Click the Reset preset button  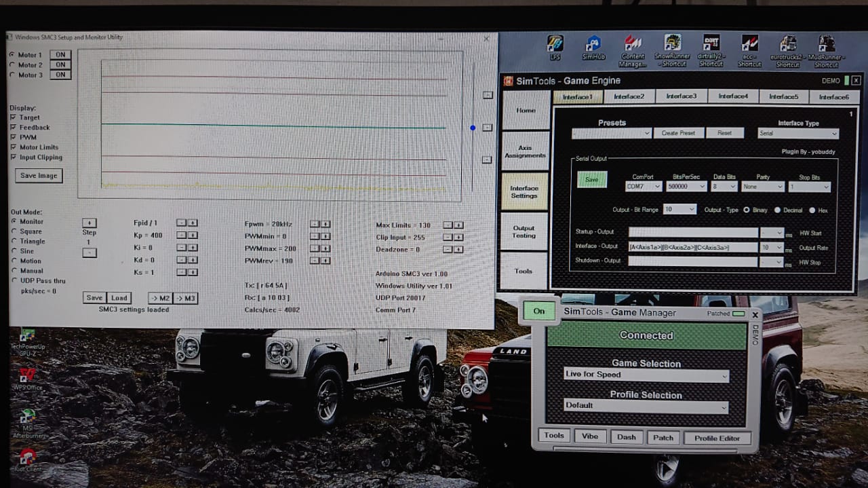click(725, 133)
